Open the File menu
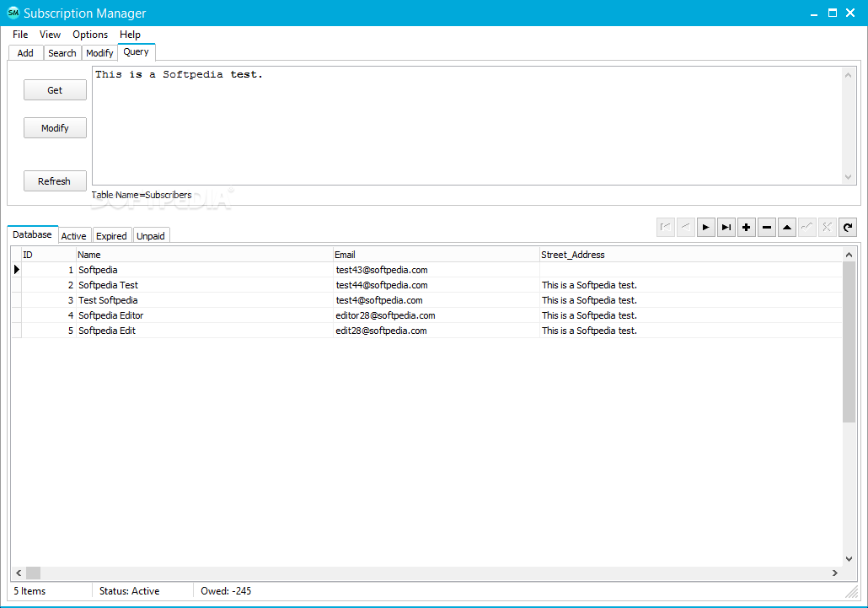This screenshot has height=608, width=868. 20,35
